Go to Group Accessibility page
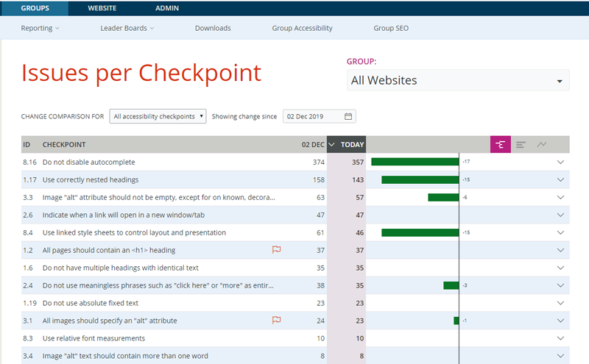 302,28
